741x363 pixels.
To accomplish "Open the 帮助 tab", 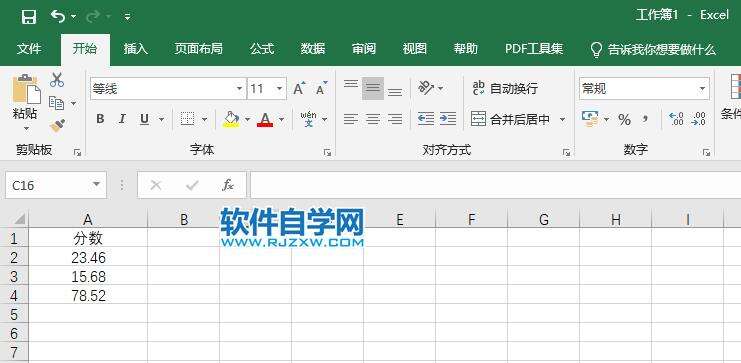I will pyautogui.click(x=466, y=49).
